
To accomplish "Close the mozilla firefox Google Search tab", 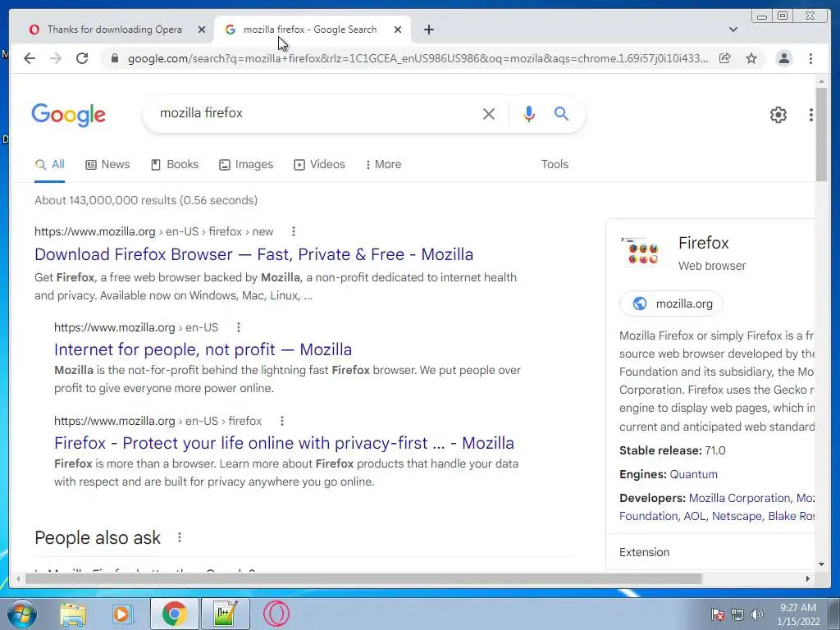I will (x=398, y=30).
